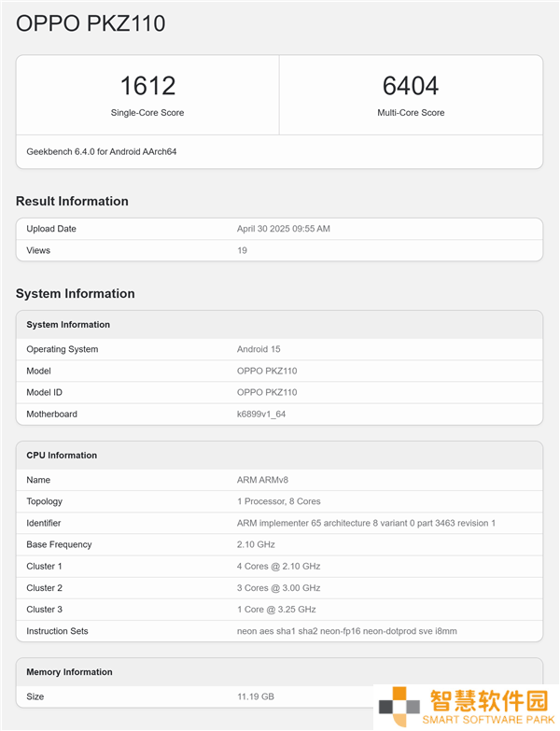Click the Topology row label
The width and height of the screenshot is (560, 731).
click(44, 501)
